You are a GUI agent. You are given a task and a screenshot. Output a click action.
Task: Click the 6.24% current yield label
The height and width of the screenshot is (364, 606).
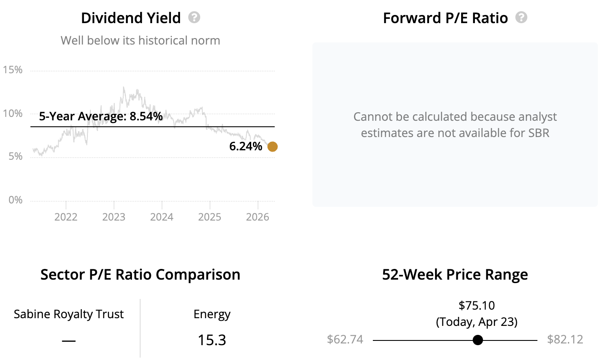coord(246,146)
